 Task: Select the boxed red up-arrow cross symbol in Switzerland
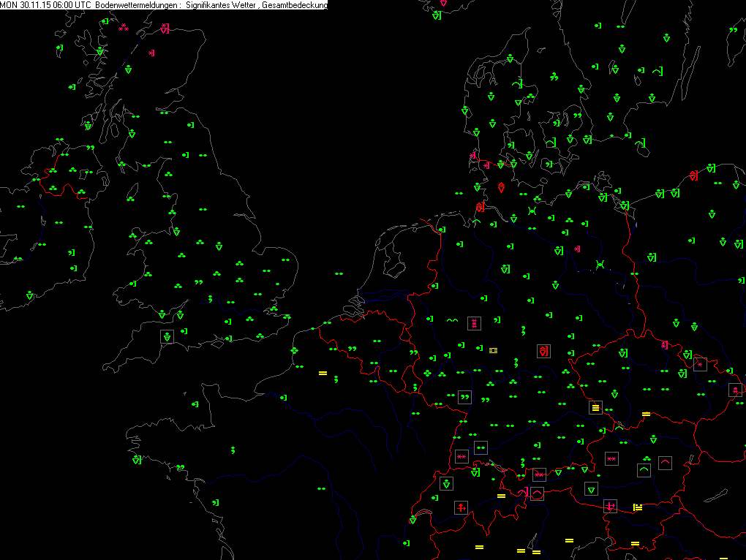(461, 507)
